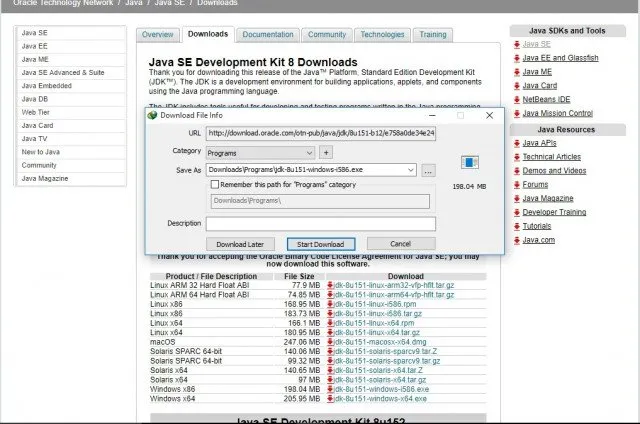
Task: Click the greyed Downloads\Programs\ path field
Action: pos(320,201)
